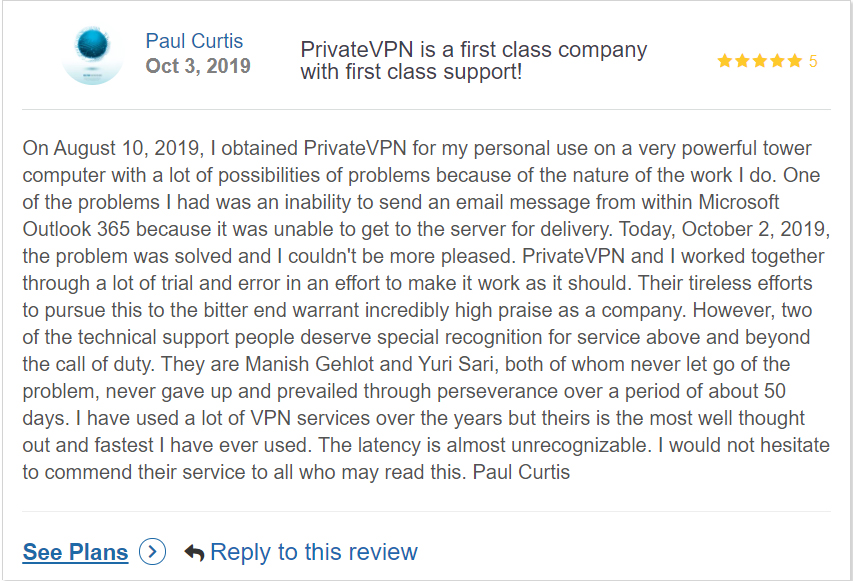Click the second rating star

[x=742, y=61]
